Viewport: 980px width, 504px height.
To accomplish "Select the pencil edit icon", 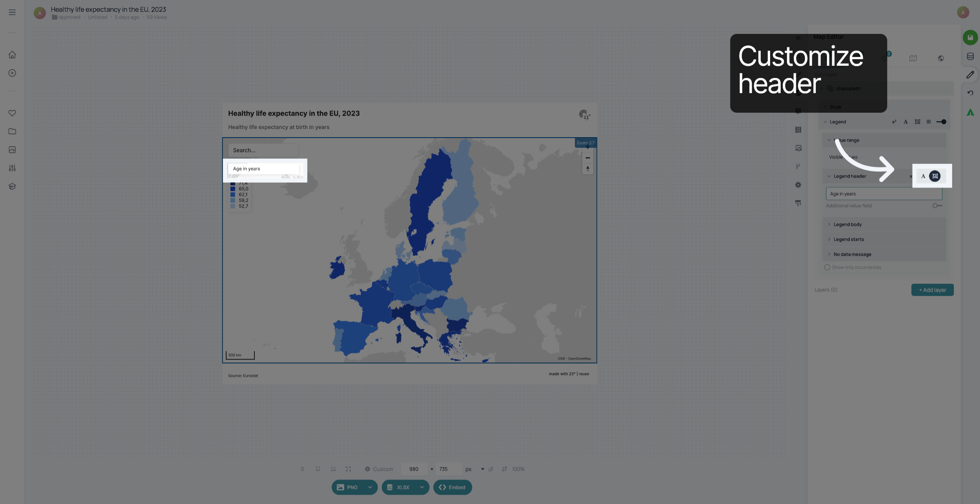I will [x=970, y=75].
